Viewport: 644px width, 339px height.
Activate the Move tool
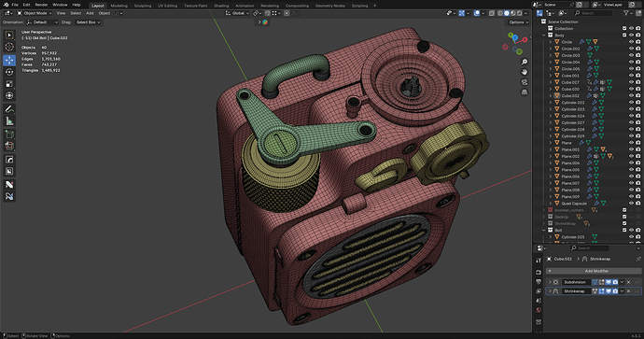pos(9,60)
